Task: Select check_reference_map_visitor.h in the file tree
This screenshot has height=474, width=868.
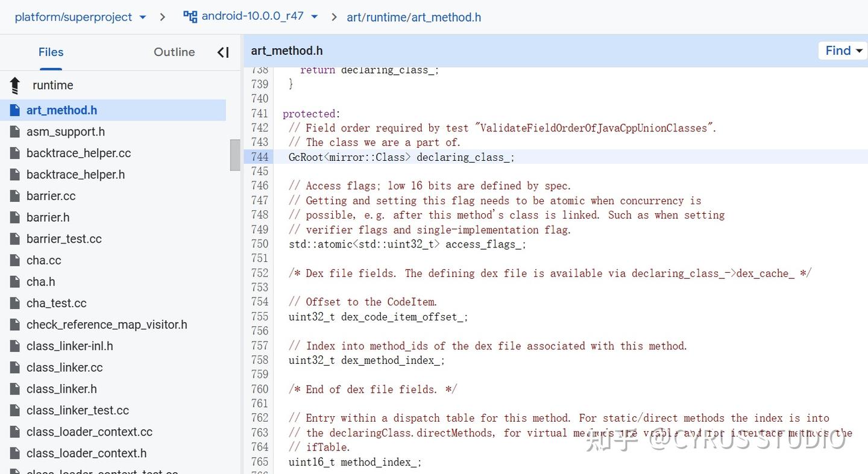Action: point(106,324)
